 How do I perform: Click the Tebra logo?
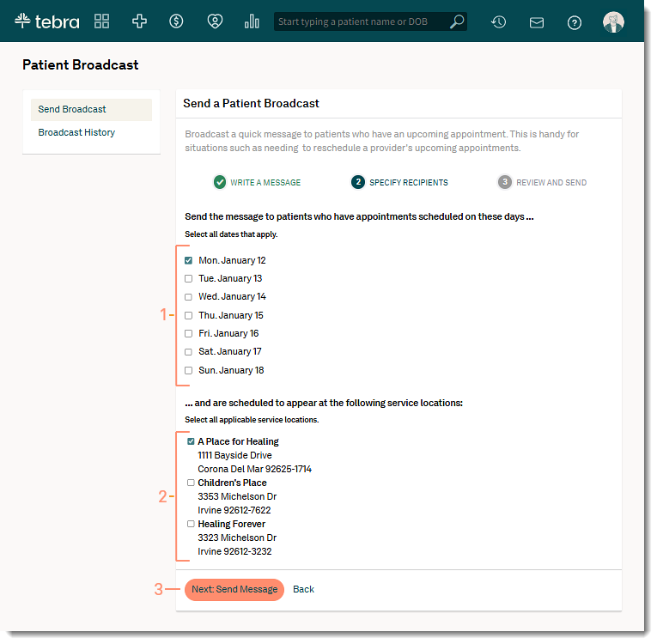point(46,21)
